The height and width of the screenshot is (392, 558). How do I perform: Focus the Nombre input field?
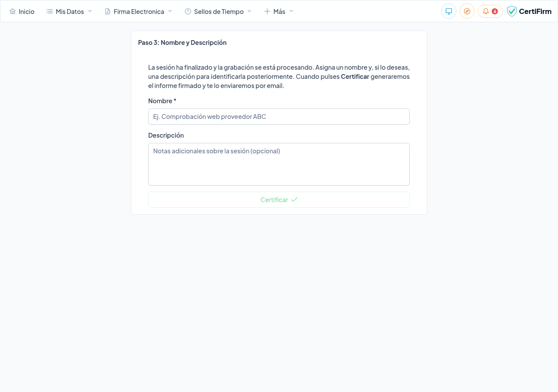click(x=279, y=117)
